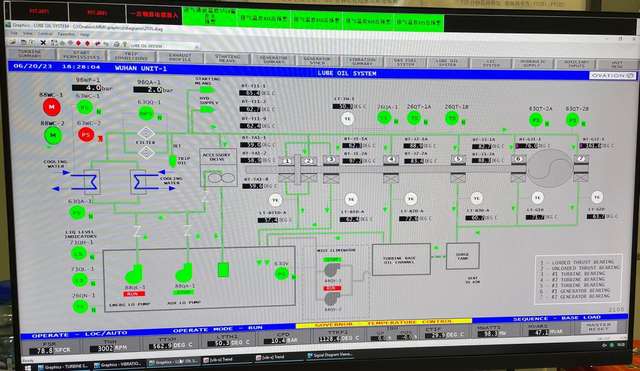Image resolution: width=640 pixels, height=371 pixels.
Task: Open the Windows Start menu
Action: (28, 368)
